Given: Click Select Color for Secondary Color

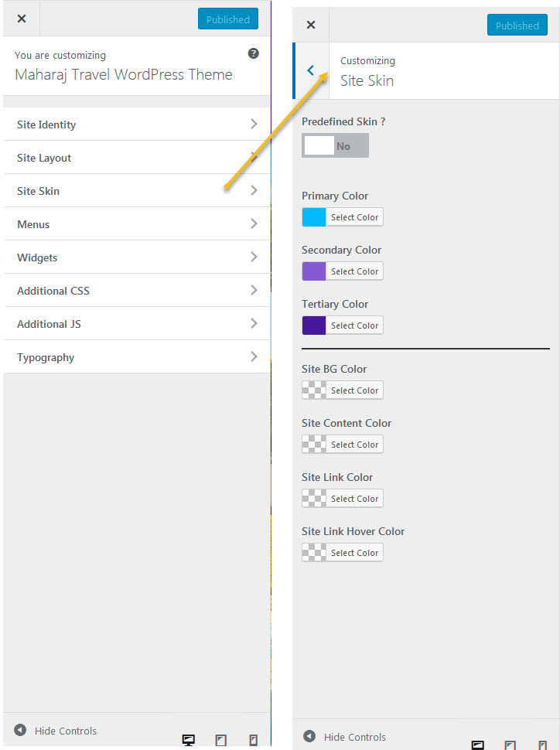Looking at the screenshot, I should point(354,271).
